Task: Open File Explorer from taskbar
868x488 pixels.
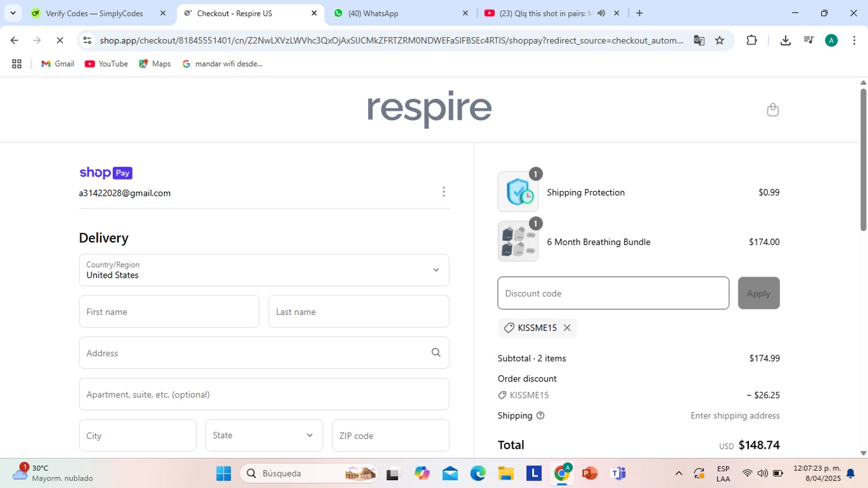Action: [x=506, y=474]
